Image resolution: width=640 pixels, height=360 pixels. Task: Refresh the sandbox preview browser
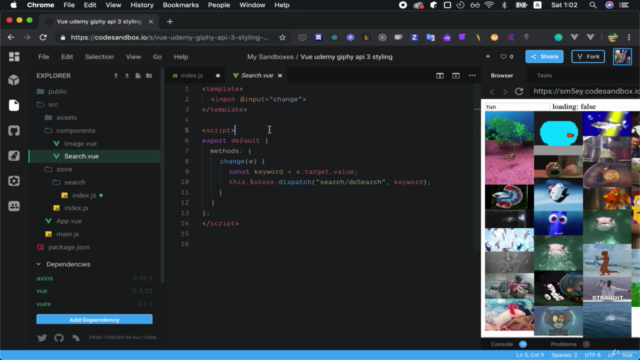point(519,91)
